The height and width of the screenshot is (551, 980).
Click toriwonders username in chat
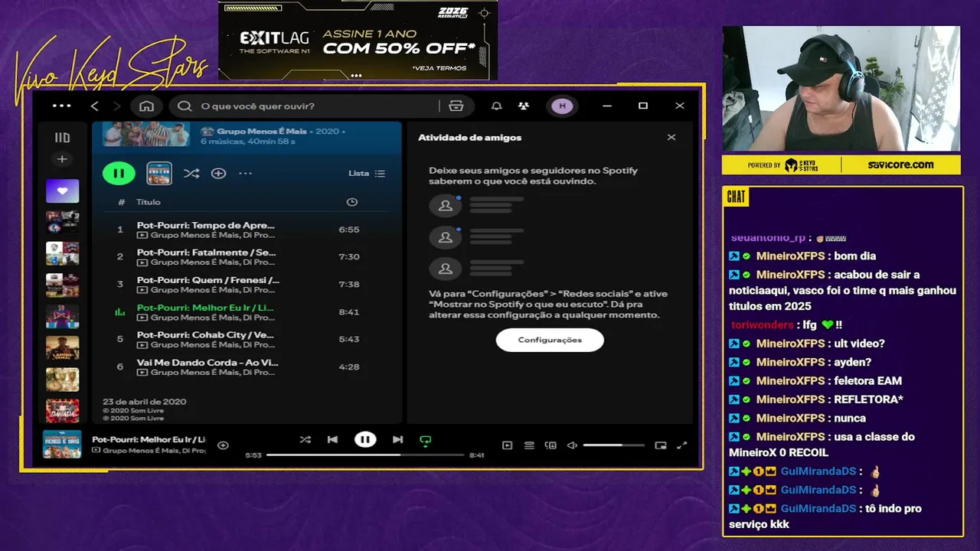762,324
